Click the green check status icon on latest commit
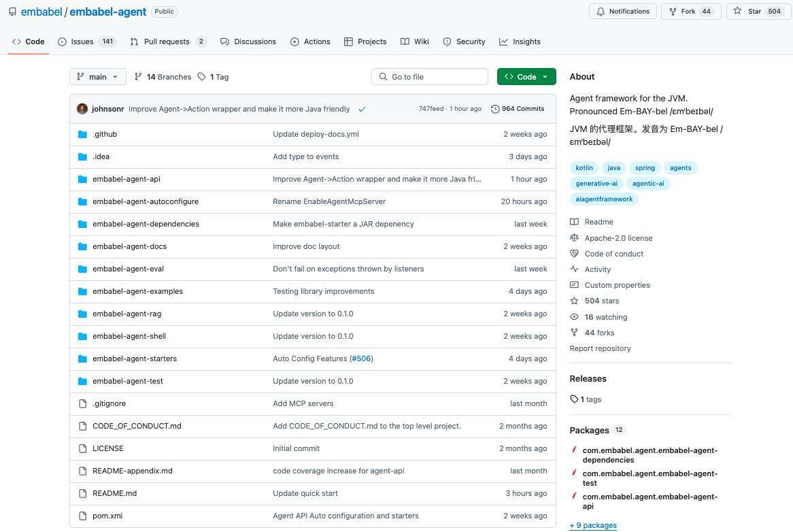793x532 pixels. pyautogui.click(x=362, y=110)
